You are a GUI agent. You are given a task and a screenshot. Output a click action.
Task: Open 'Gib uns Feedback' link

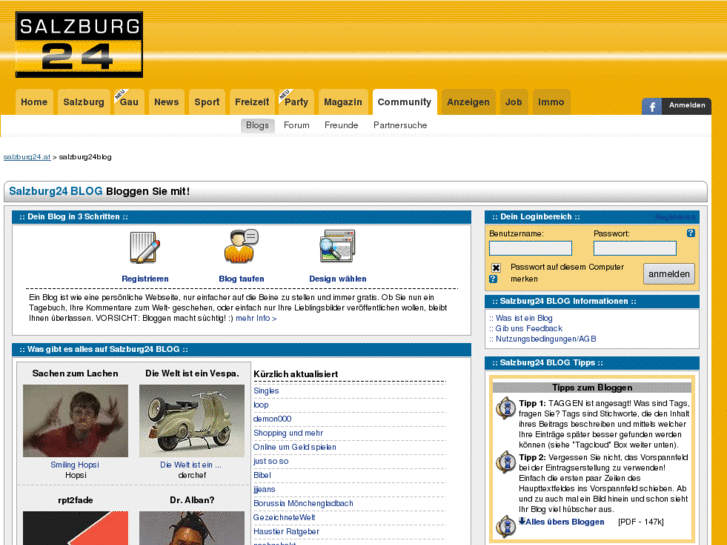(x=529, y=328)
